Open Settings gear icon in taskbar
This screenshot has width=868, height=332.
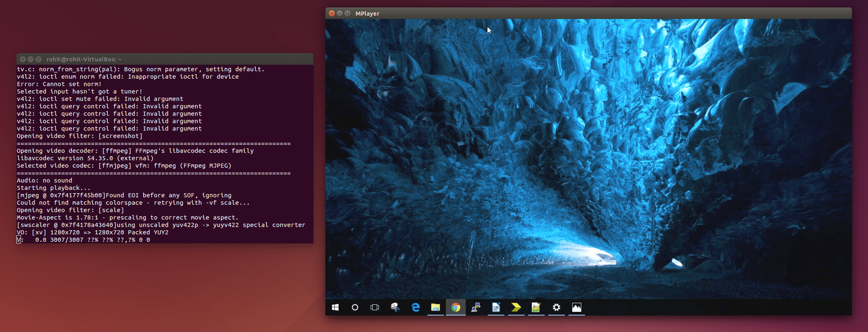556,307
